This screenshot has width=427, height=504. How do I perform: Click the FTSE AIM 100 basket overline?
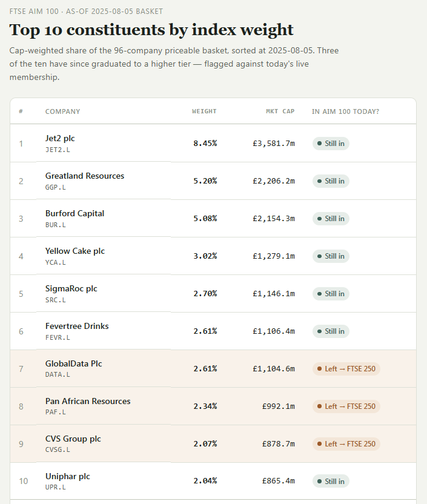pos(86,12)
